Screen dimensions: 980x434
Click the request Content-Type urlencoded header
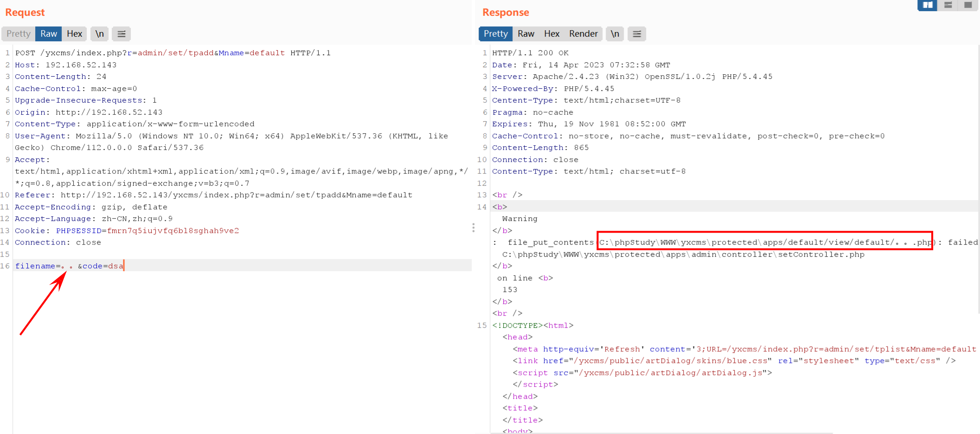point(135,124)
